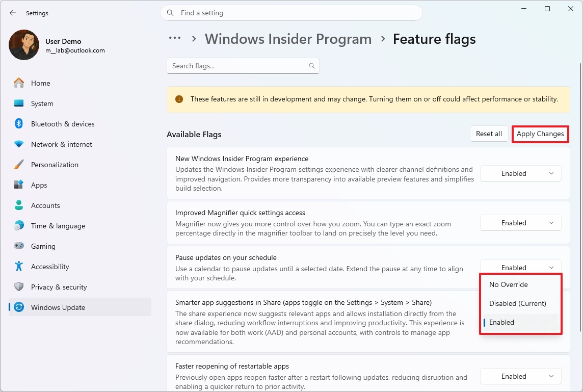The image size is (583, 392).
Task: Collapse dropdown for Pause updates on your schedule
Action: [x=520, y=268]
